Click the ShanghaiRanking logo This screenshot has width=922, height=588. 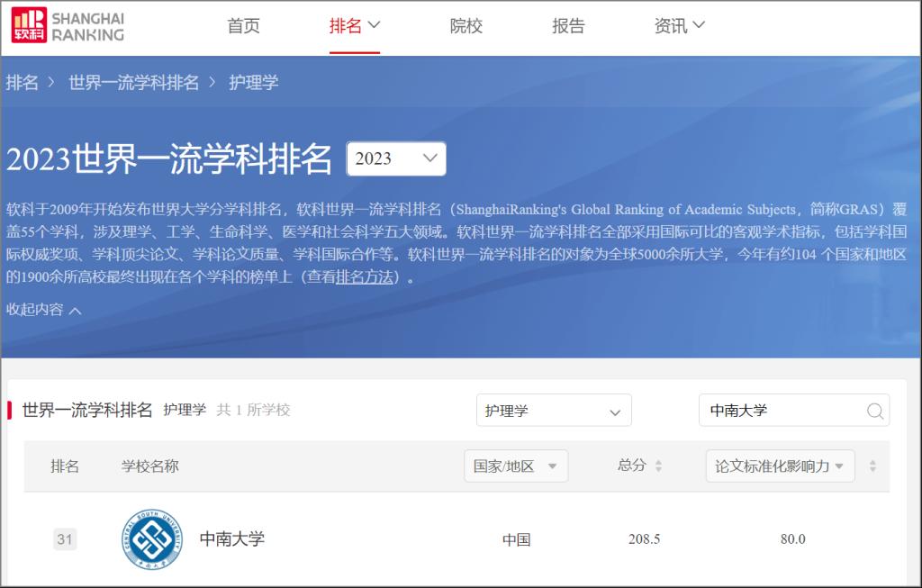pyautogui.click(x=68, y=26)
